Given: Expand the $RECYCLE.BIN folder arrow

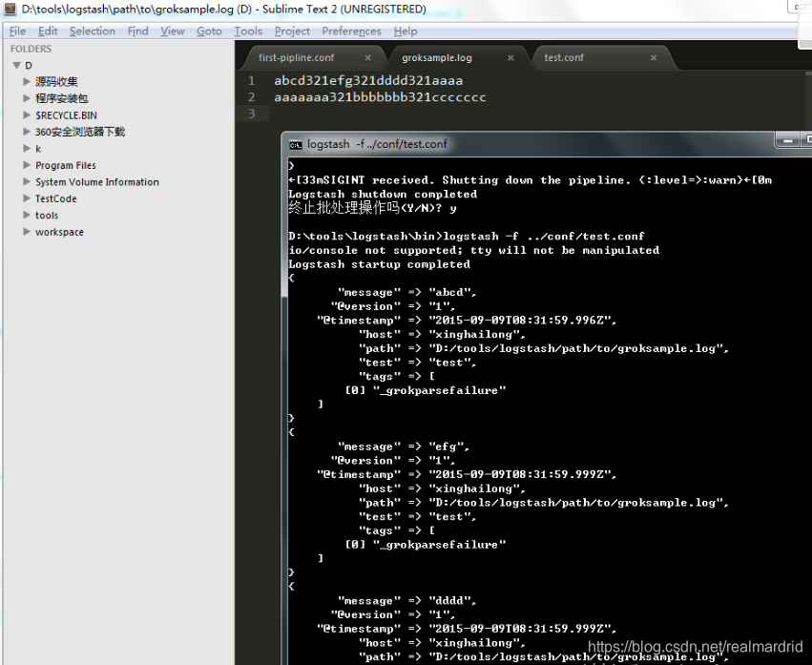Looking at the screenshot, I should 27,115.
